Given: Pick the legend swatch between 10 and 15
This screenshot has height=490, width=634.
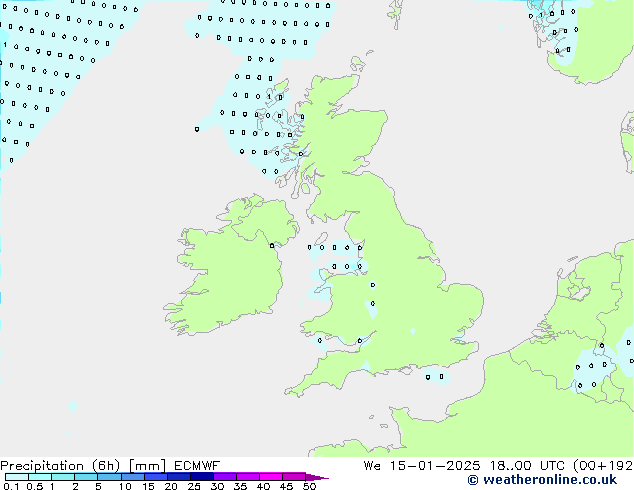Looking at the screenshot, I should (x=132, y=477).
